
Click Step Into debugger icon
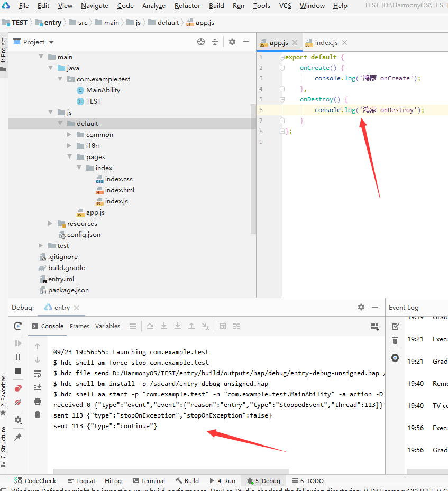164,326
